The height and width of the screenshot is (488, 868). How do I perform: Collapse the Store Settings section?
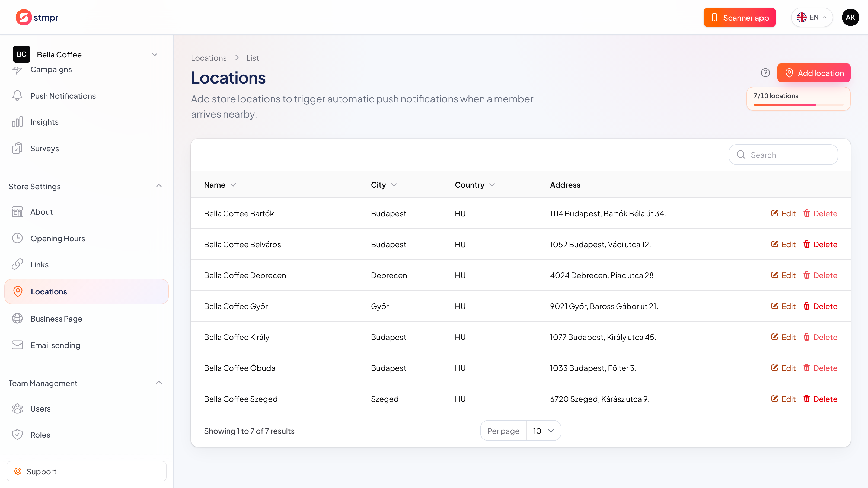[x=159, y=186]
